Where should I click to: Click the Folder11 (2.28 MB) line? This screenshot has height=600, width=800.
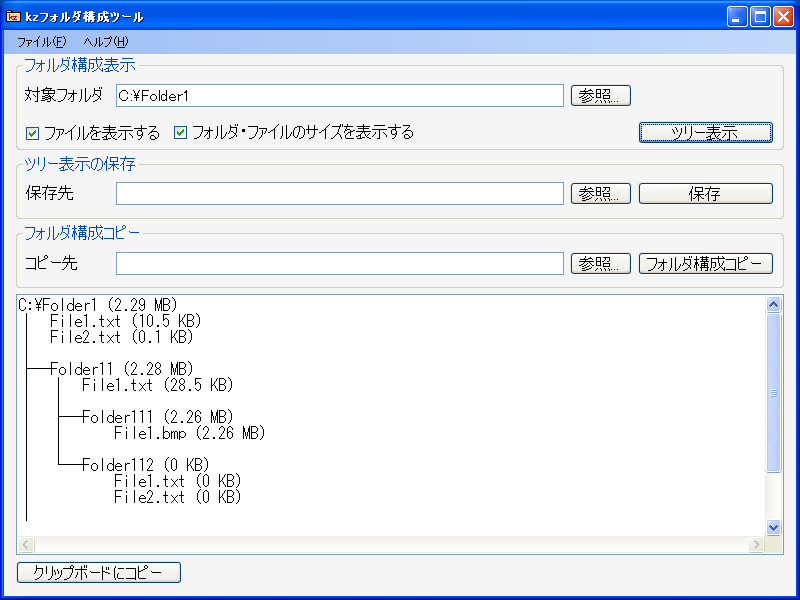pos(121,369)
